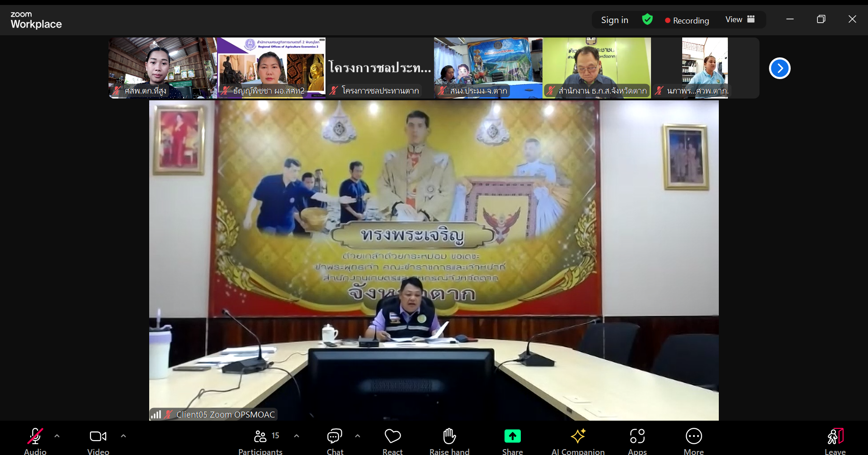Open the Apps panel
Image resolution: width=868 pixels, height=455 pixels.
(637, 441)
